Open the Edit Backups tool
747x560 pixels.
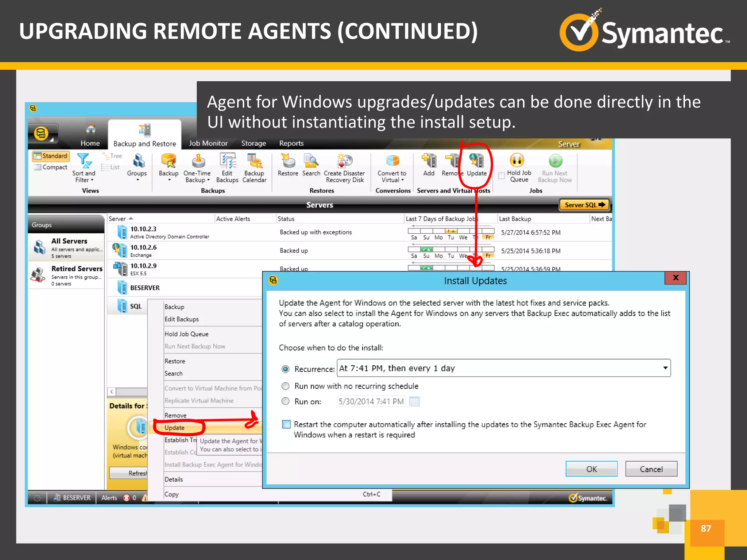pyautogui.click(x=227, y=168)
